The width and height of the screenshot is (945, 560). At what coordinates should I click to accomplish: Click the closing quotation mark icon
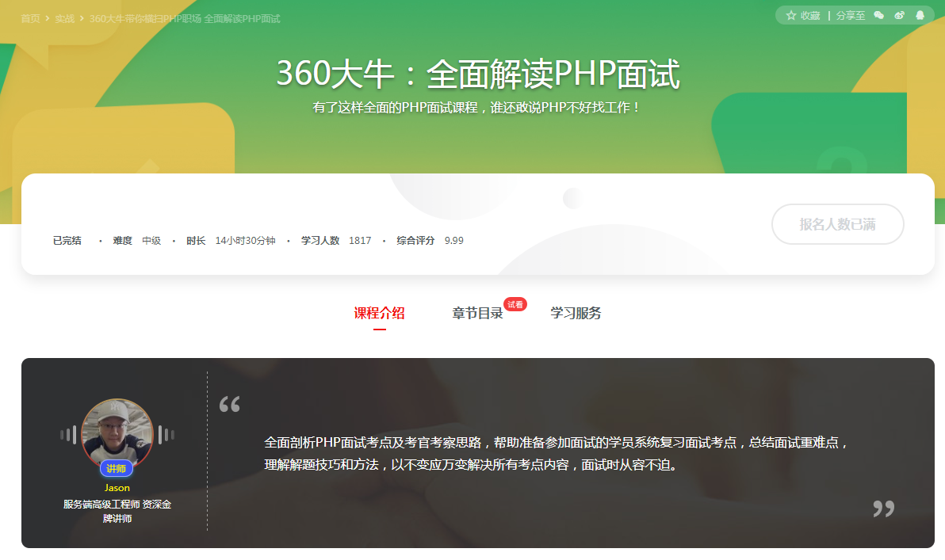click(x=883, y=509)
